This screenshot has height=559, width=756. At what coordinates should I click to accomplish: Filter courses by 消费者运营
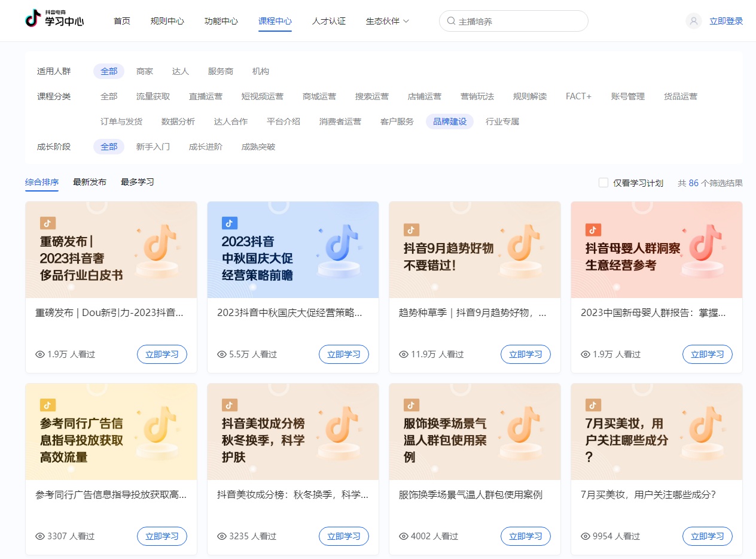pos(340,121)
